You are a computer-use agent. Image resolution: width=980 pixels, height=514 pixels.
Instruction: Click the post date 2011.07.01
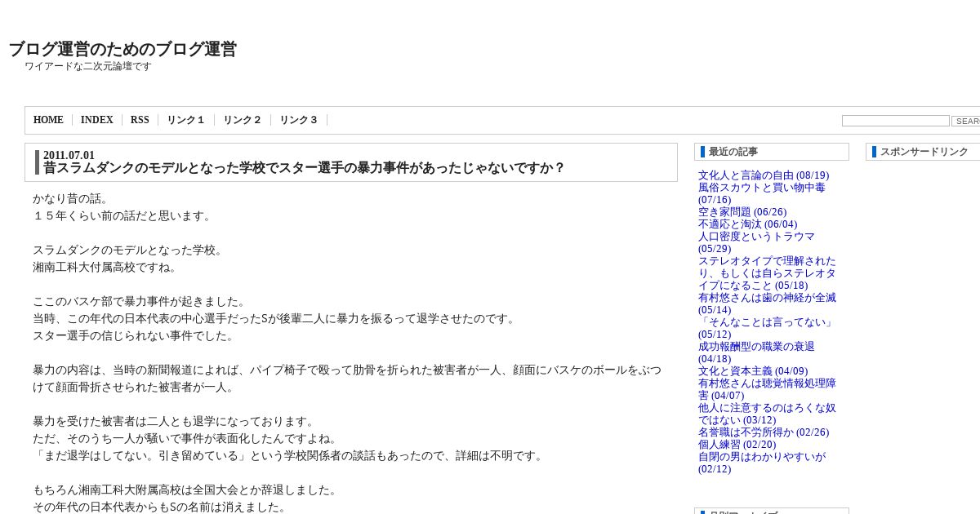pyautogui.click(x=69, y=155)
